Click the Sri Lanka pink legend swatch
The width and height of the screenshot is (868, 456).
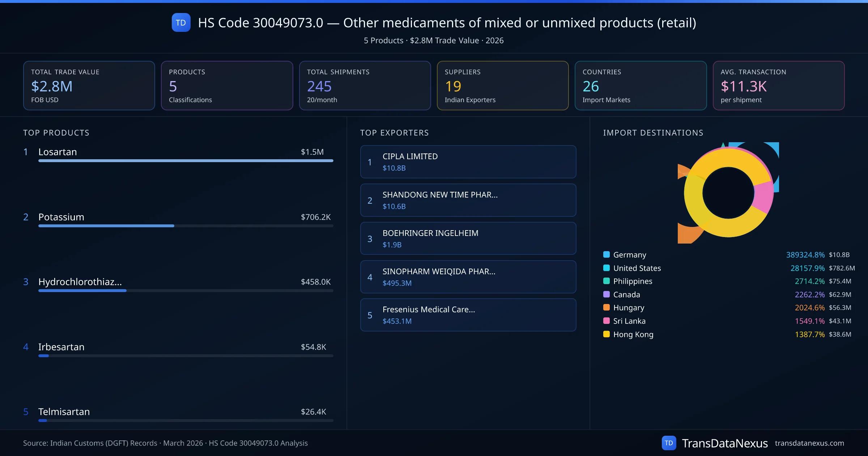(x=607, y=321)
